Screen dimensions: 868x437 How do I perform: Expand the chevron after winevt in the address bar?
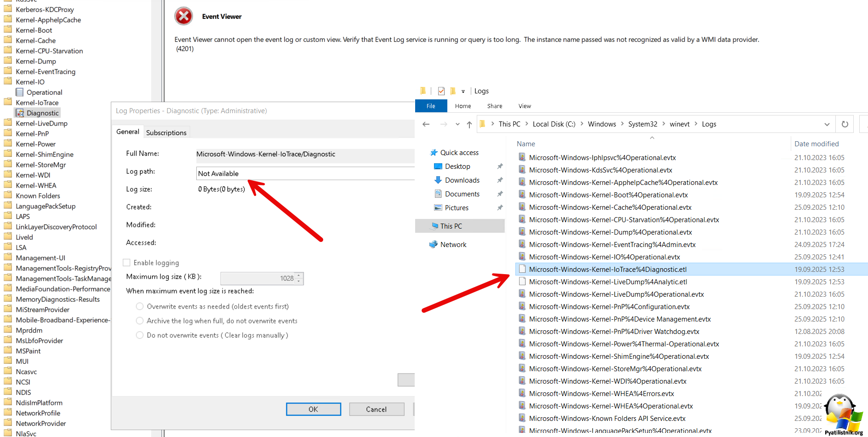[x=696, y=124]
